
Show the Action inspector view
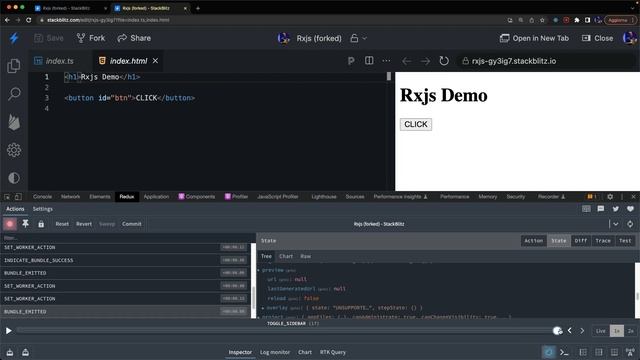pyautogui.click(x=533, y=241)
